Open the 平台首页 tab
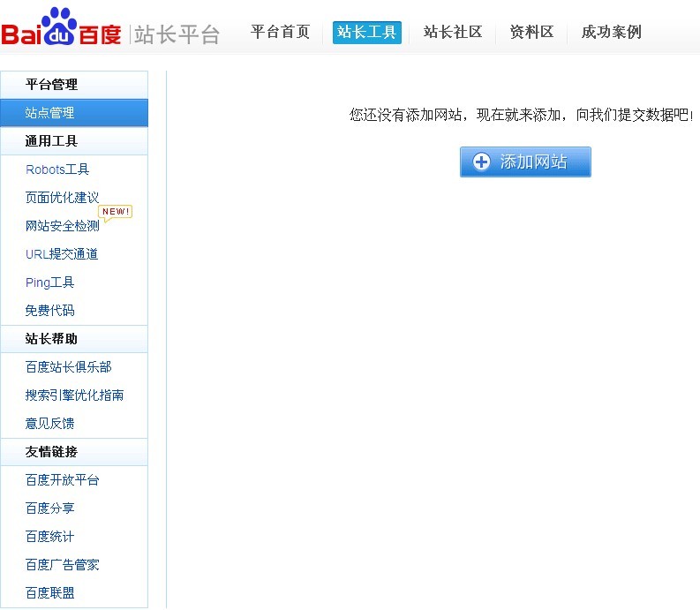Viewport: 700px width, 610px height. tap(280, 33)
